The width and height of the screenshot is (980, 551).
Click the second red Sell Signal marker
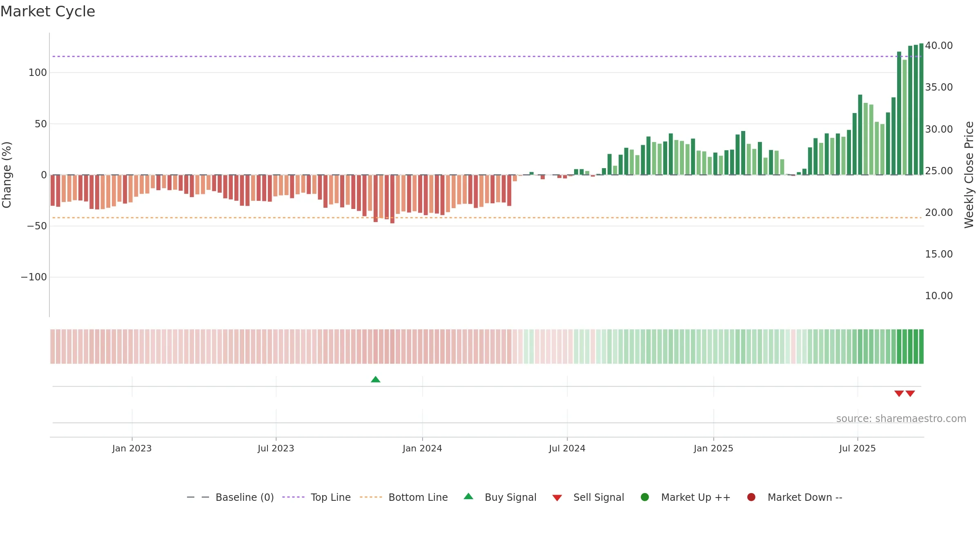tap(910, 393)
